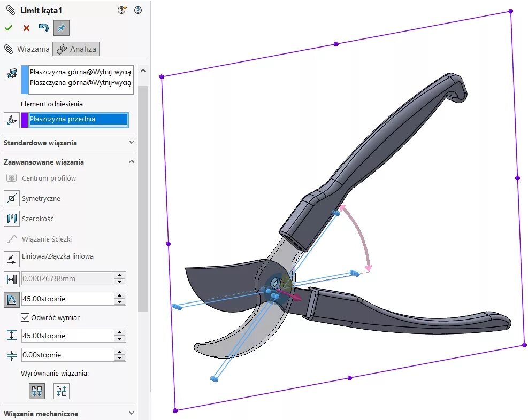Switch to the Wiązania tab
The image size is (528, 420).
point(26,49)
